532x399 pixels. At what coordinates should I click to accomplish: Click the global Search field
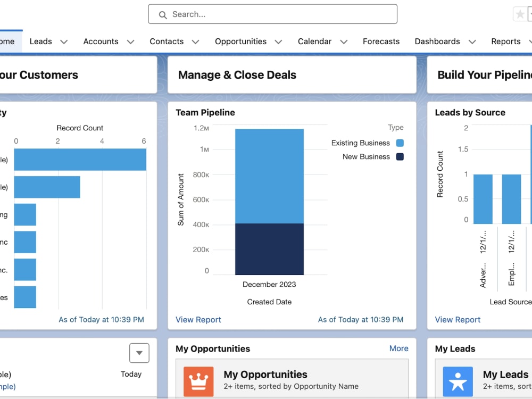(272, 14)
